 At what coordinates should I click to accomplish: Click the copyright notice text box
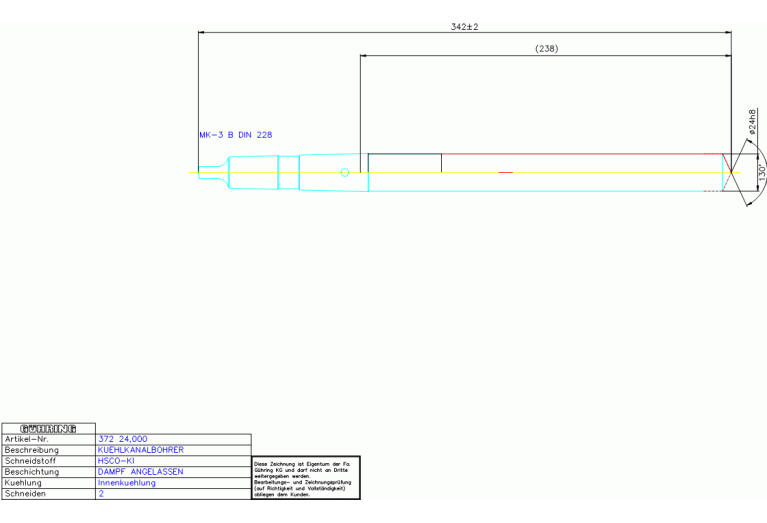tap(305, 479)
